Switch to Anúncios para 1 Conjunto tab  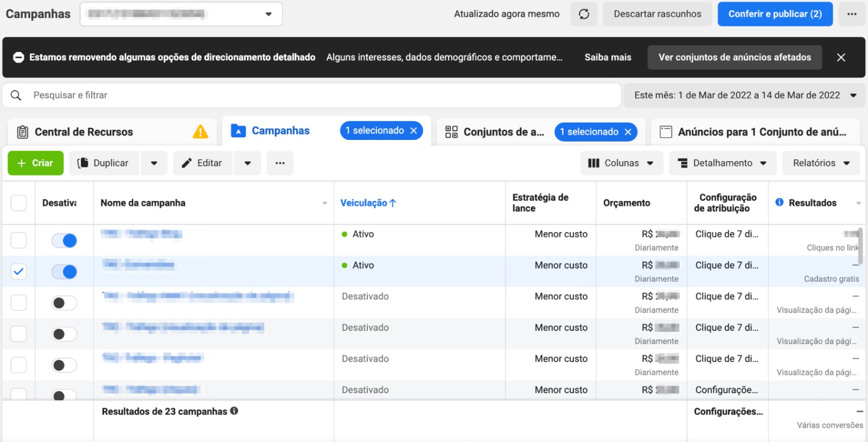coord(755,132)
